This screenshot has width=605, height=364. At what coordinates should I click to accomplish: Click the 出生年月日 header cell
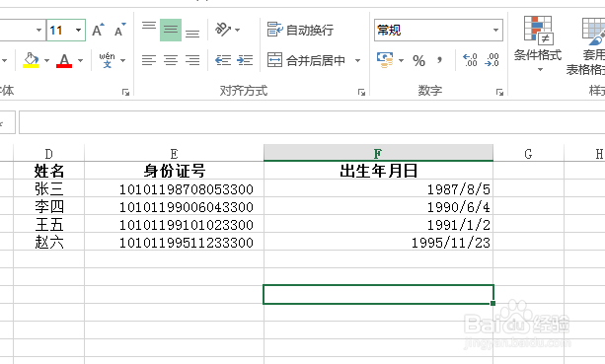[x=378, y=171]
